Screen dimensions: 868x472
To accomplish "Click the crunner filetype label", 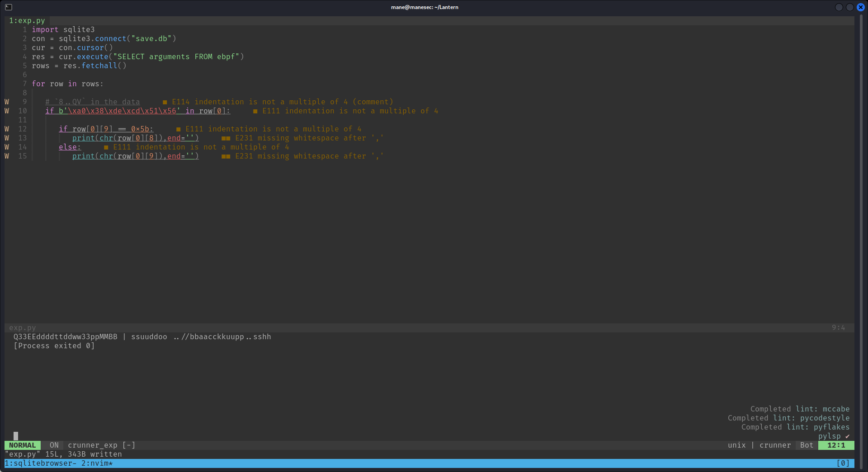I will [x=775, y=445].
